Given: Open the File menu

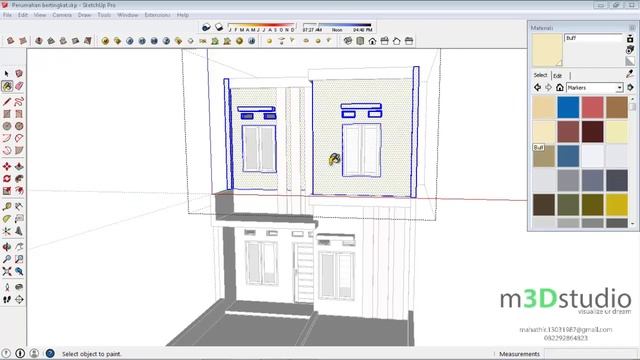Looking at the screenshot, I should point(7,15).
